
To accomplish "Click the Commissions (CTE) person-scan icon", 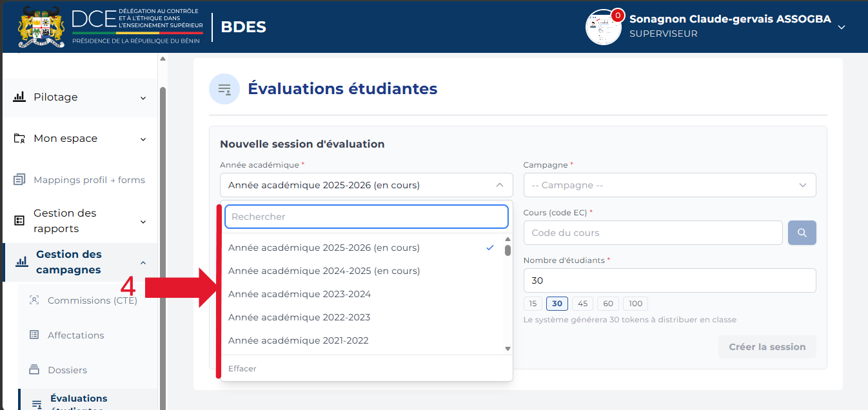I will (35, 300).
